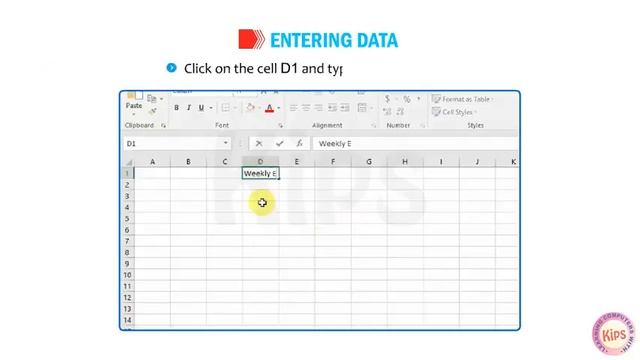Open the Number format dialog launcher
The width and height of the screenshot is (640, 360).
click(423, 126)
